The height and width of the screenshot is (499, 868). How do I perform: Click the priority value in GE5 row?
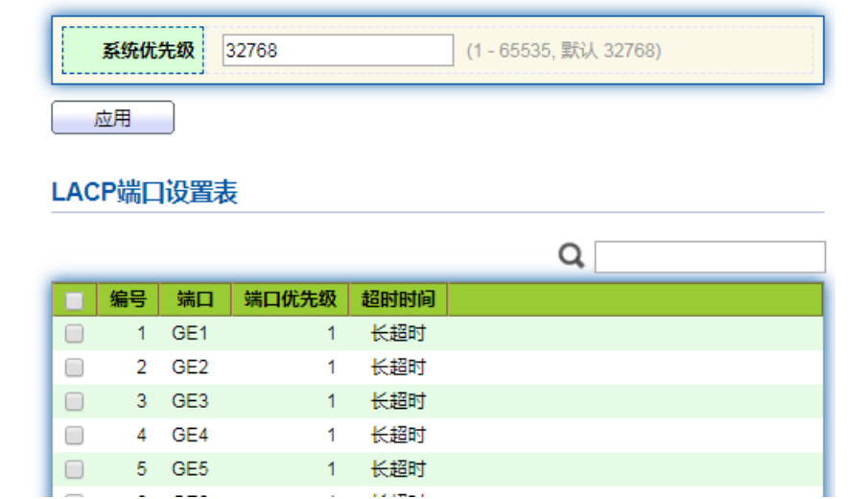coord(332,469)
